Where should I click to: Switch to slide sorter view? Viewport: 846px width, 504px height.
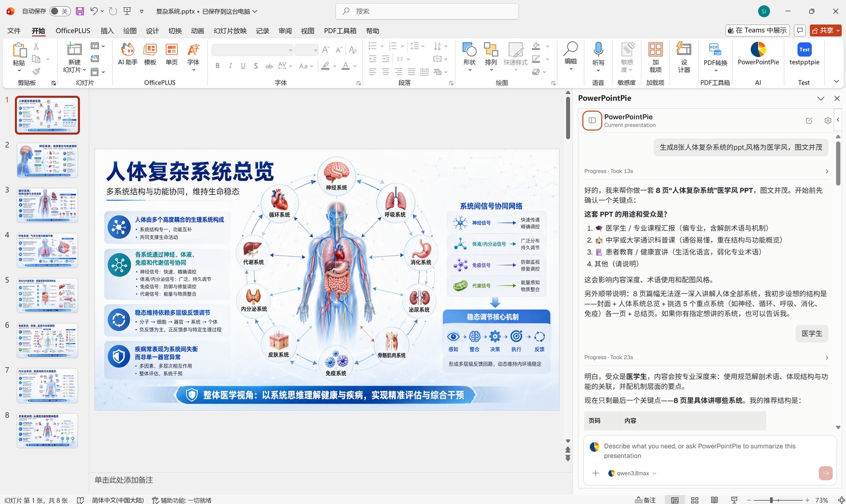(695, 500)
